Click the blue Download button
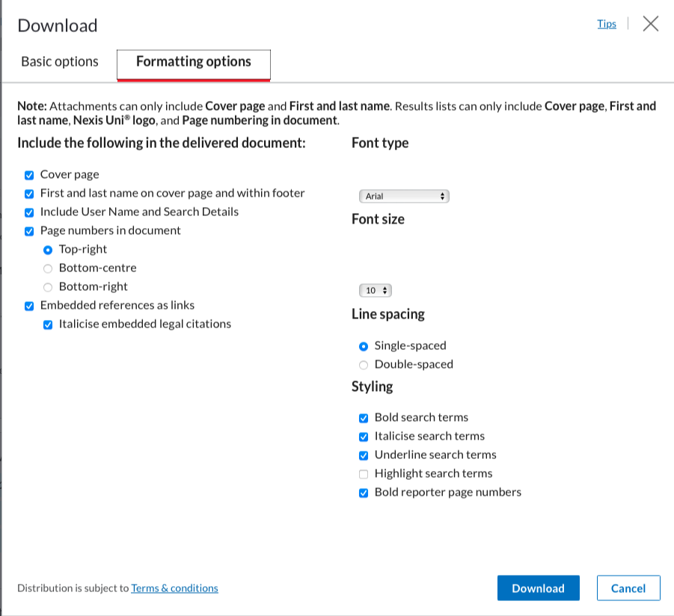674x616 pixels. pos(538,588)
